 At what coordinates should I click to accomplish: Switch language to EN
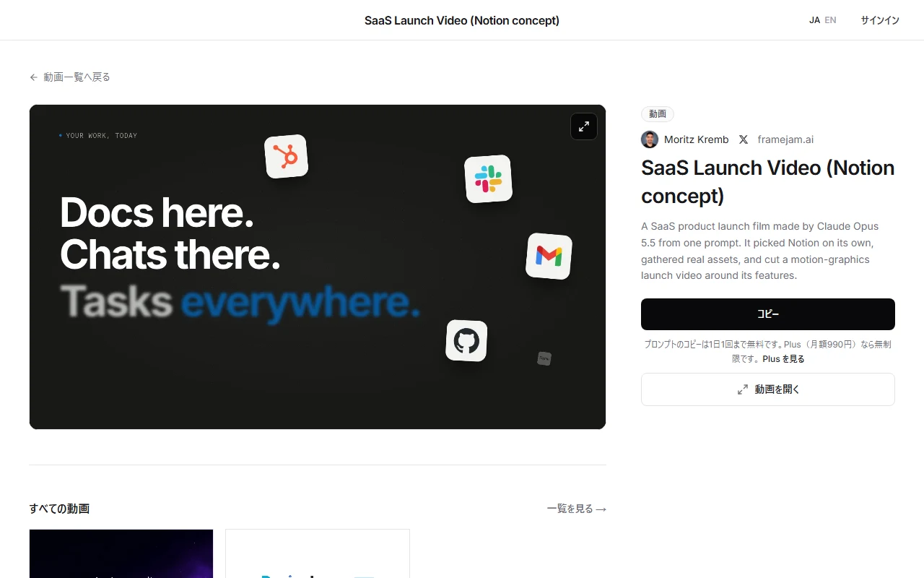pyautogui.click(x=831, y=20)
